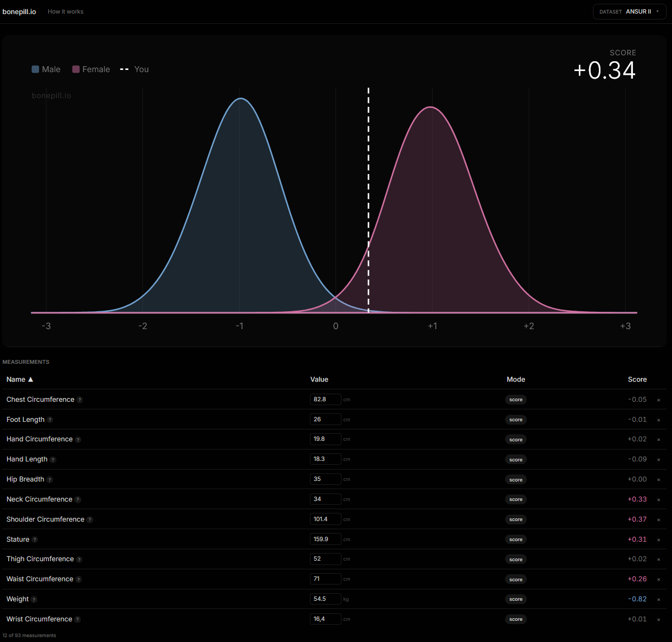Click the Mode column header
The height and width of the screenshot is (642, 672).
[x=516, y=380]
